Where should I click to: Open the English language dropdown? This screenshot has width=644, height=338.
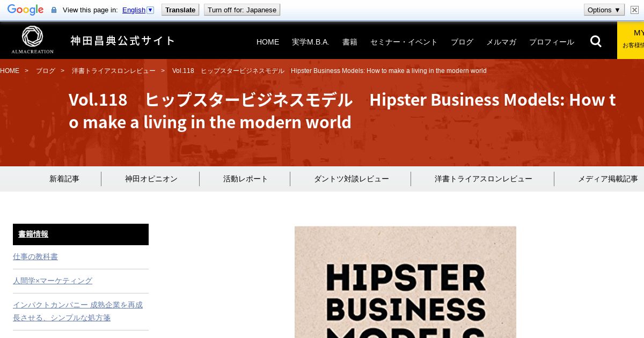pyautogui.click(x=138, y=10)
